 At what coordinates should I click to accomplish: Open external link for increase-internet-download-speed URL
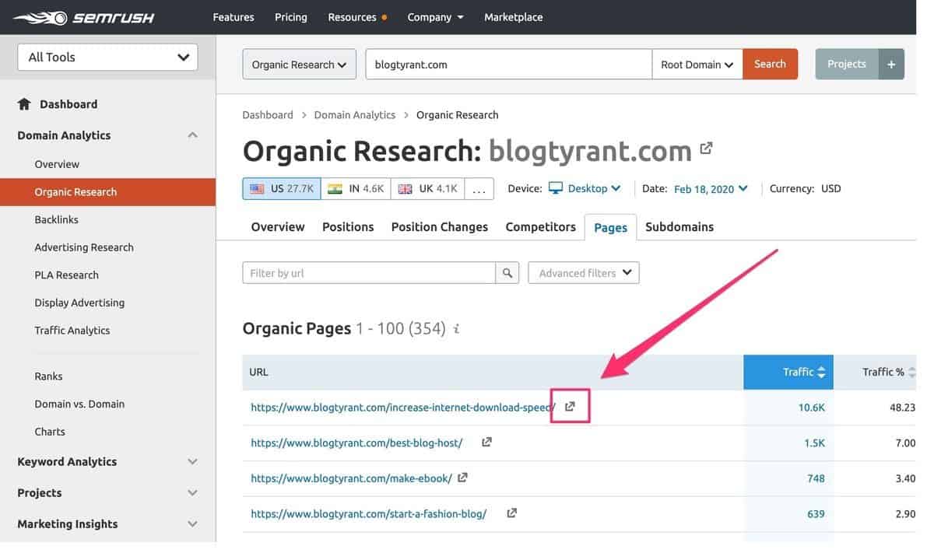(x=570, y=407)
